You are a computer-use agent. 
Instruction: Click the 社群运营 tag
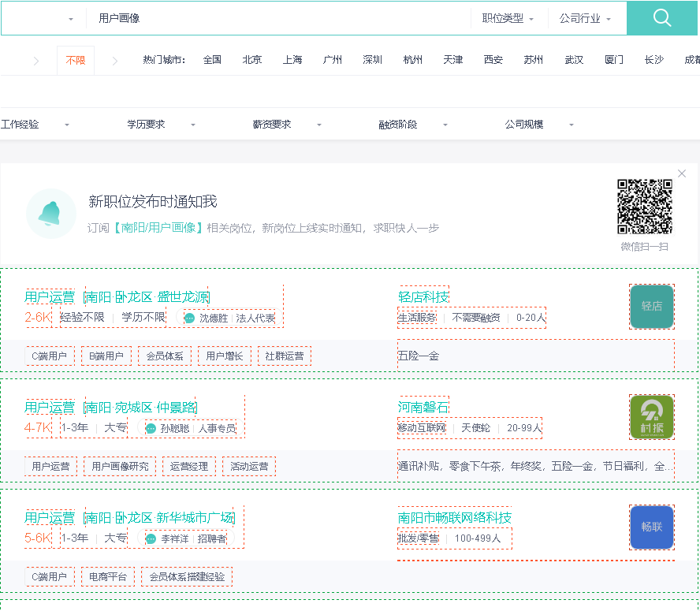pyautogui.click(x=285, y=356)
